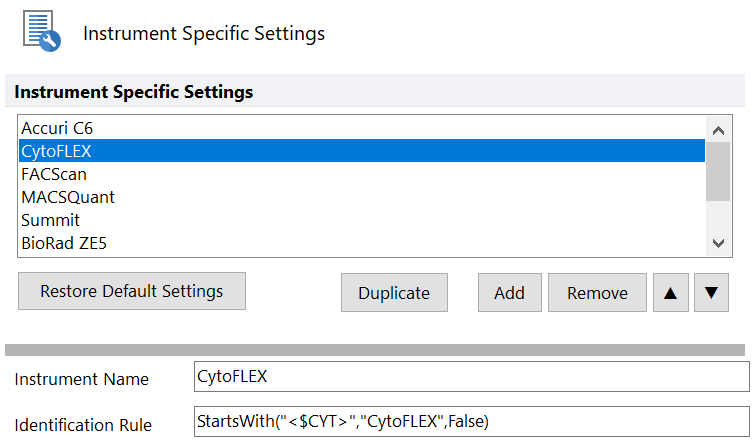This screenshot has height=445, width=756.
Task: Move selected instrument down with the down triangle
Action: pyautogui.click(x=711, y=293)
